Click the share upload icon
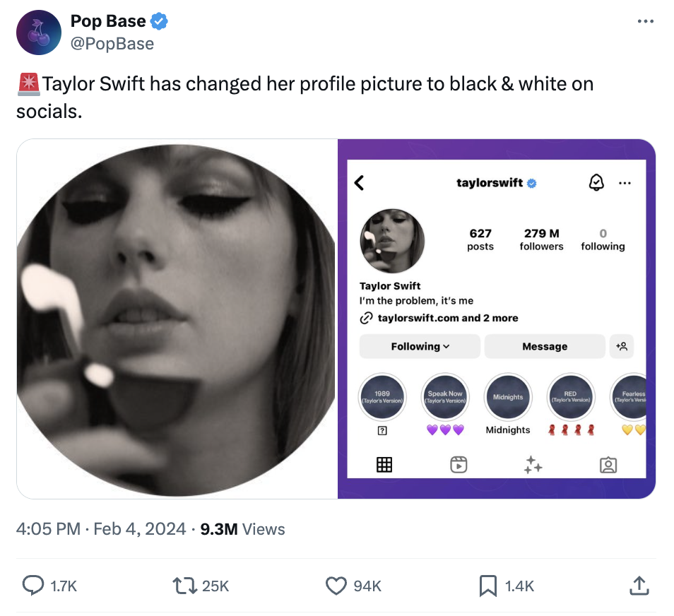674x616 pixels. click(x=638, y=585)
